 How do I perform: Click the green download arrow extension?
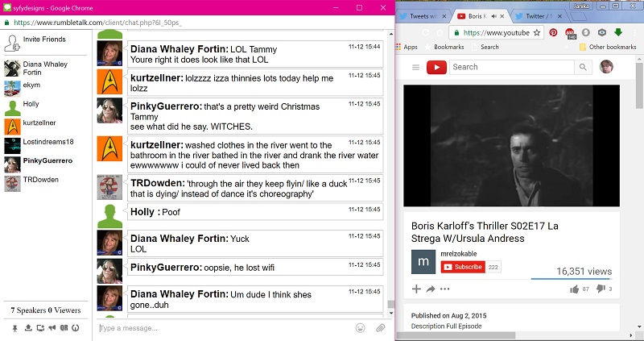(617, 32)
